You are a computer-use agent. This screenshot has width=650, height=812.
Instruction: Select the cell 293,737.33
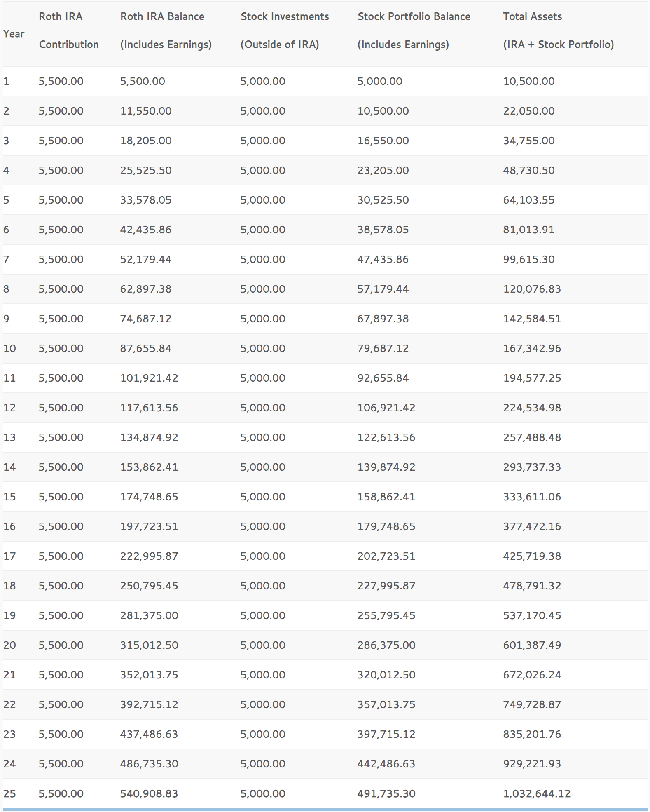[x=532, y=467]
